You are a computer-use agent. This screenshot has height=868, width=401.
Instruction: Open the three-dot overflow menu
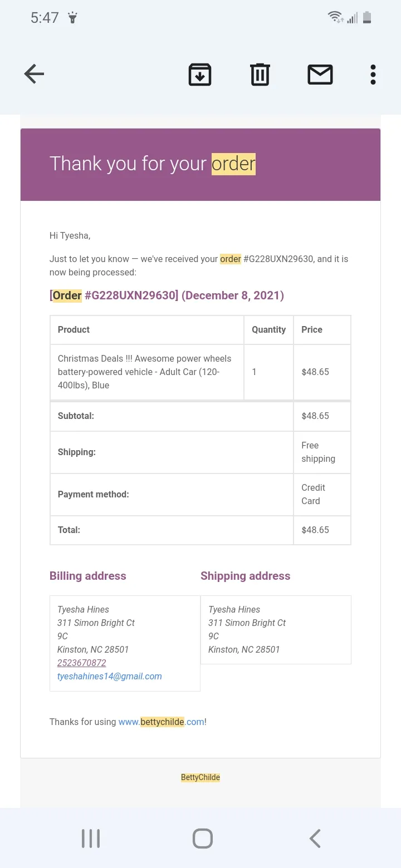coord(373,75)
